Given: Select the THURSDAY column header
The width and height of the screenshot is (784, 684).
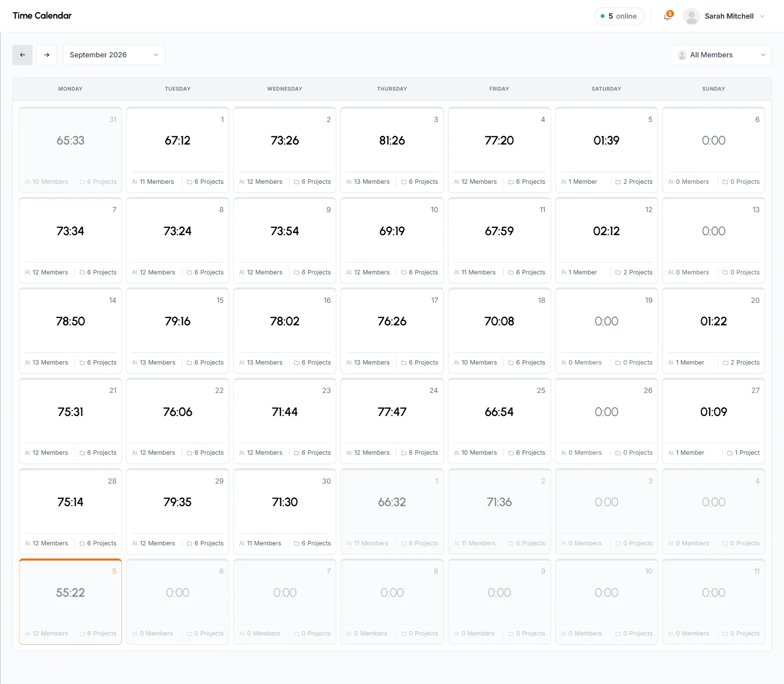Looking at the screenshot, I should pyautogui.click(x=392, y=89).
